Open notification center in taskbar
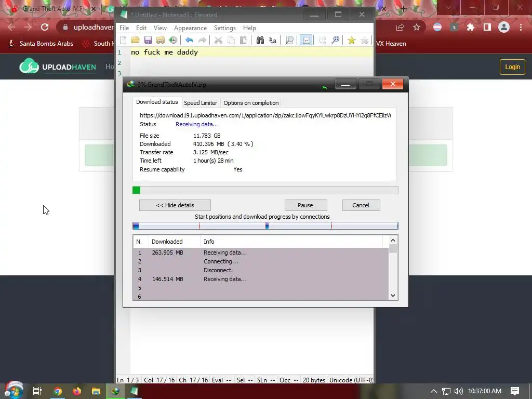This screenshot has height=399, width=532. pyautogui.click(x=515, y=391)
